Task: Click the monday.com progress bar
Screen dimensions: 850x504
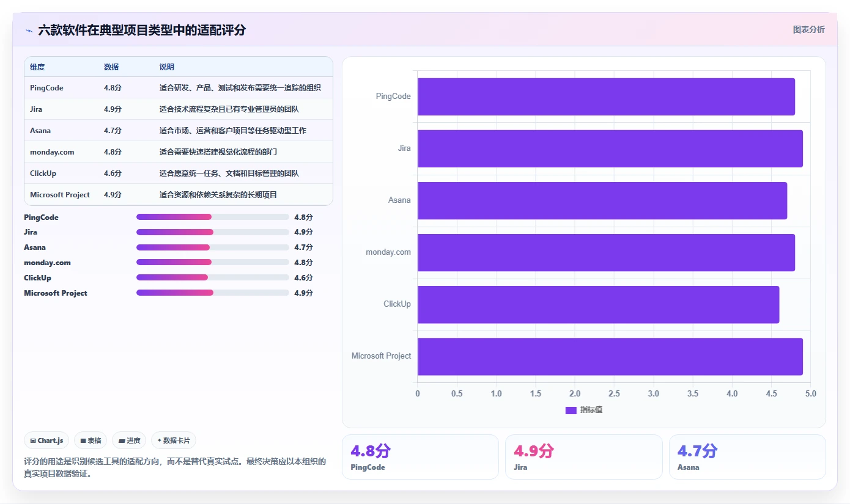Action: coord(213,262)
